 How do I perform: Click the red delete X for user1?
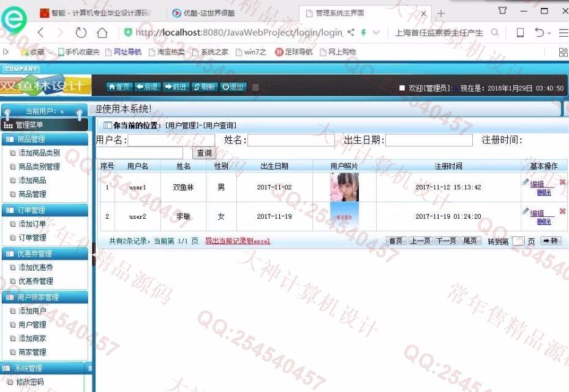562,182
